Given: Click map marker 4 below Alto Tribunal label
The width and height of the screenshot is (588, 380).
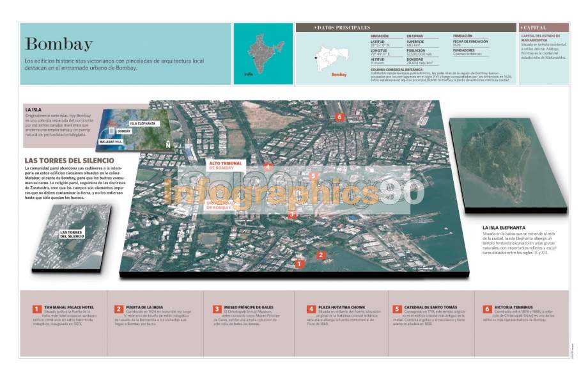Looking at the screenshot, I should pos(267,168).
